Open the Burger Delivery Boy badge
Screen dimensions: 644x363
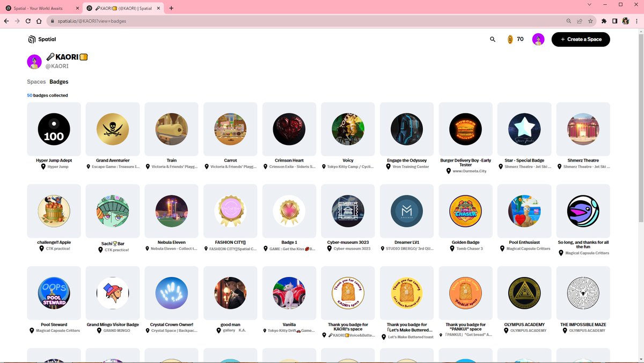466,129
